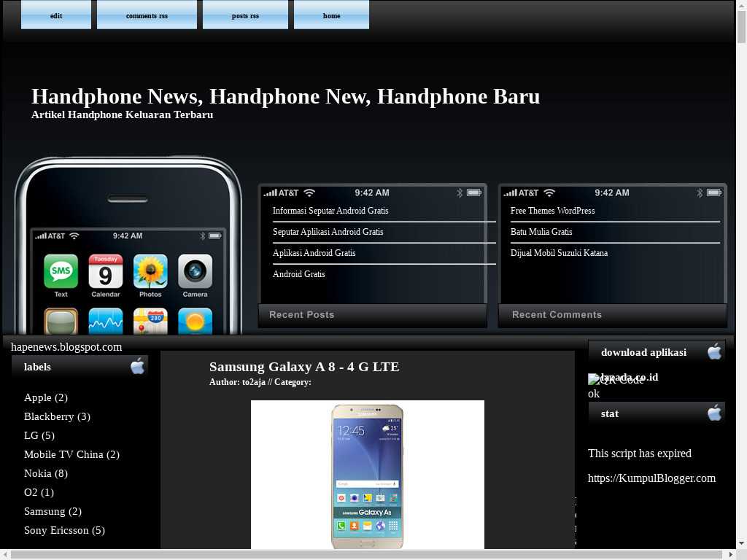Click the vertical scrollbar down arrow
747x560 pixels.
point(741,543)
